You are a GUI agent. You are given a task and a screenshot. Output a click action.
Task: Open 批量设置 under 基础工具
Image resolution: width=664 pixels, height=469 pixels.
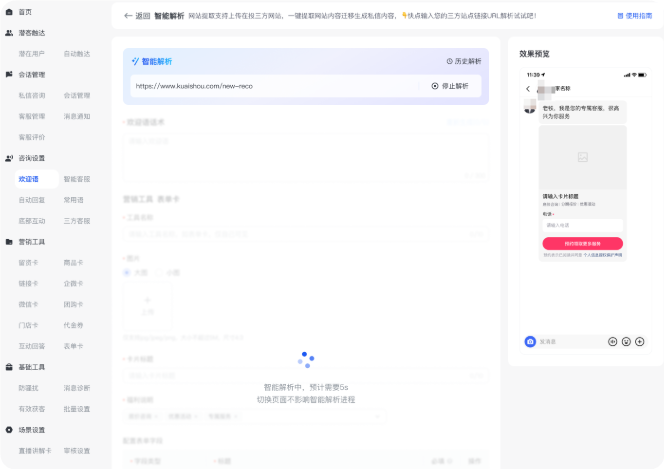[x=77, y=409]
